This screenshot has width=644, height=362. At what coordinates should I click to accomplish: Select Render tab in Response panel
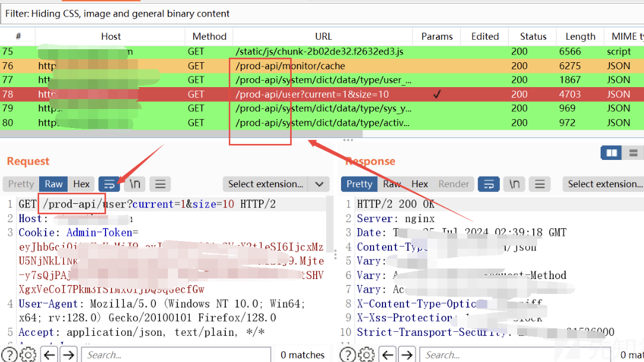tap(454, 184)
